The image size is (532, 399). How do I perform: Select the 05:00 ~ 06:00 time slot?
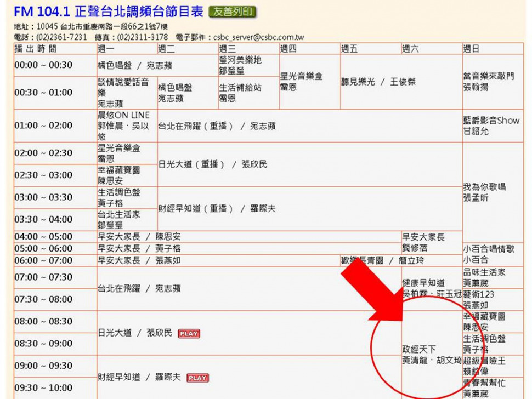pos(55,248)
